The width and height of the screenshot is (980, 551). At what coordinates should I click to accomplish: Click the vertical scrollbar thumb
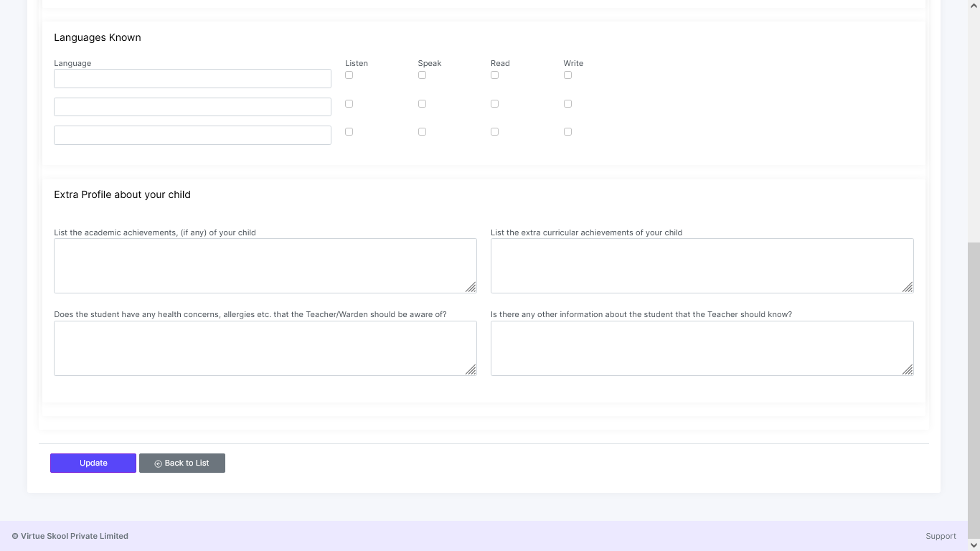(x=974, y=390)
